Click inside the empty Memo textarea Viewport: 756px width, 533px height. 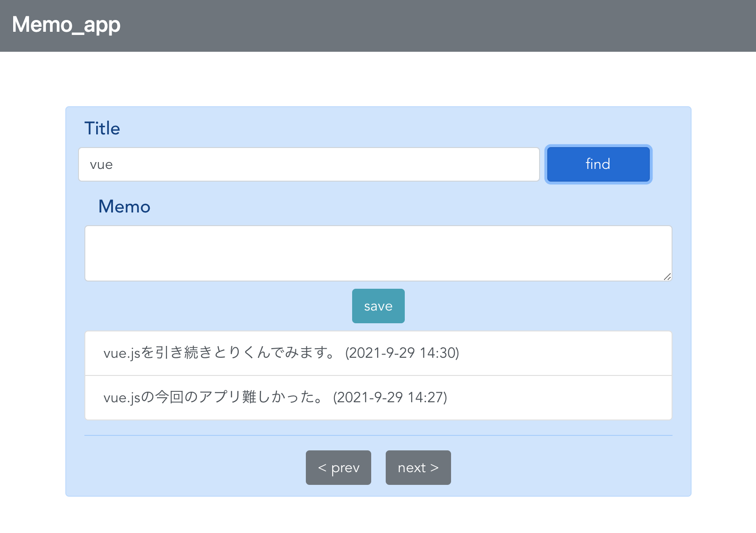tap(378, 253)
